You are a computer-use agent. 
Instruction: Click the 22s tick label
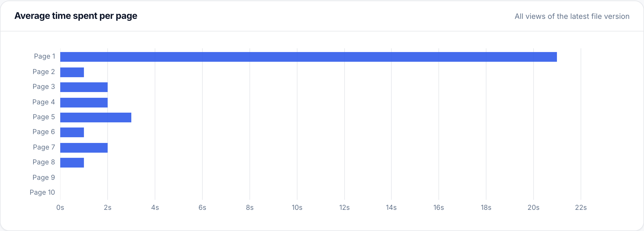tap(581, 208)
